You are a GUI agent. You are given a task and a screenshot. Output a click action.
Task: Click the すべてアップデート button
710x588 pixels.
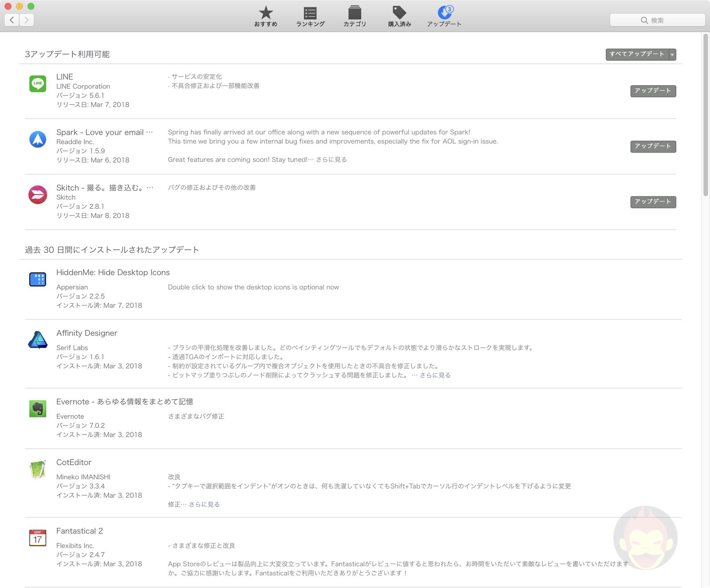637,54
